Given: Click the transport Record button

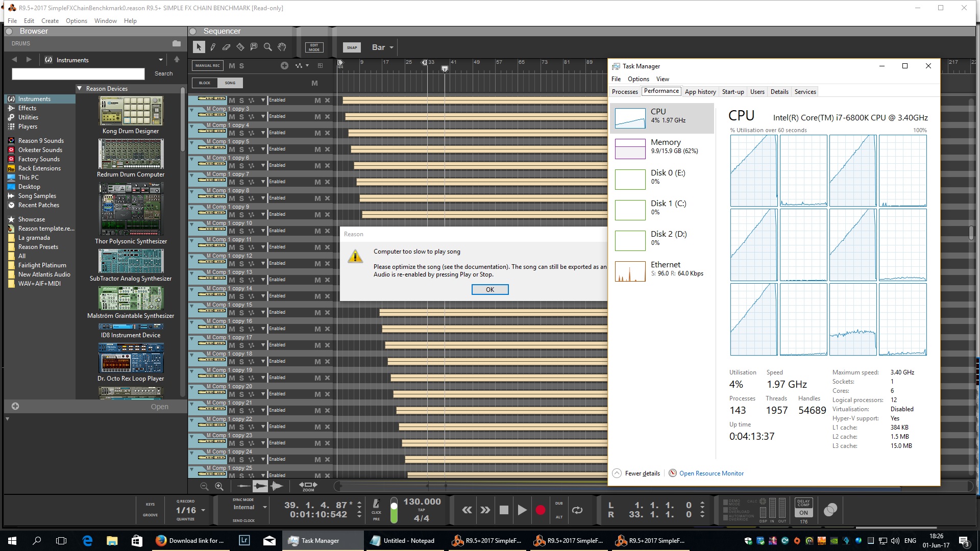Looking at the screenshot, I should tap(540, 510).
